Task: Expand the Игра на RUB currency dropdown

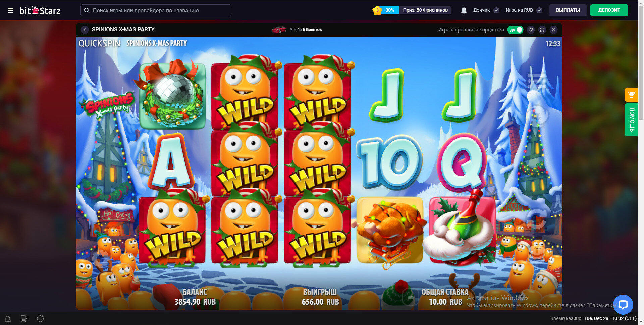Action: tap(539, 10)
